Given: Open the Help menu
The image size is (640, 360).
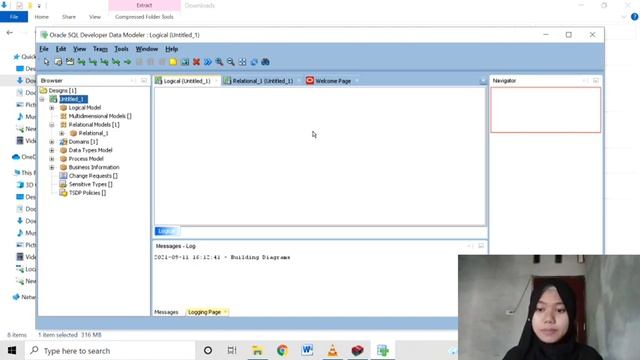Looking at the screenshot, I should click(x=171, y=49).
